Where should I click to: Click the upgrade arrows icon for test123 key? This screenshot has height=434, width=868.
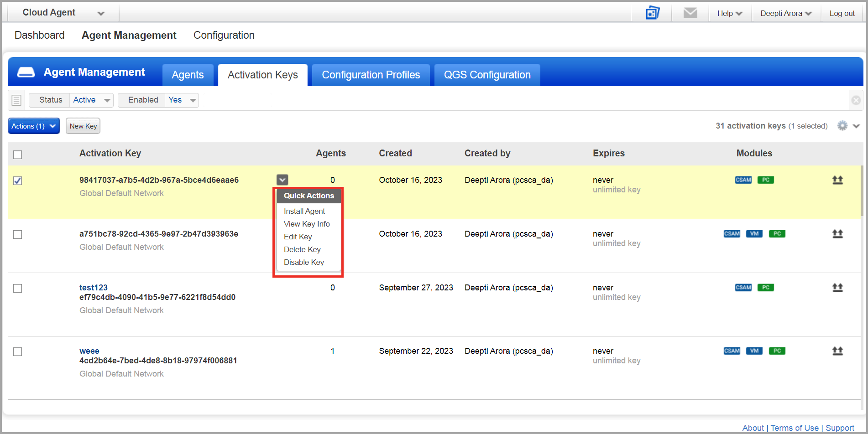pyautogui.click(x=837, y=288)
